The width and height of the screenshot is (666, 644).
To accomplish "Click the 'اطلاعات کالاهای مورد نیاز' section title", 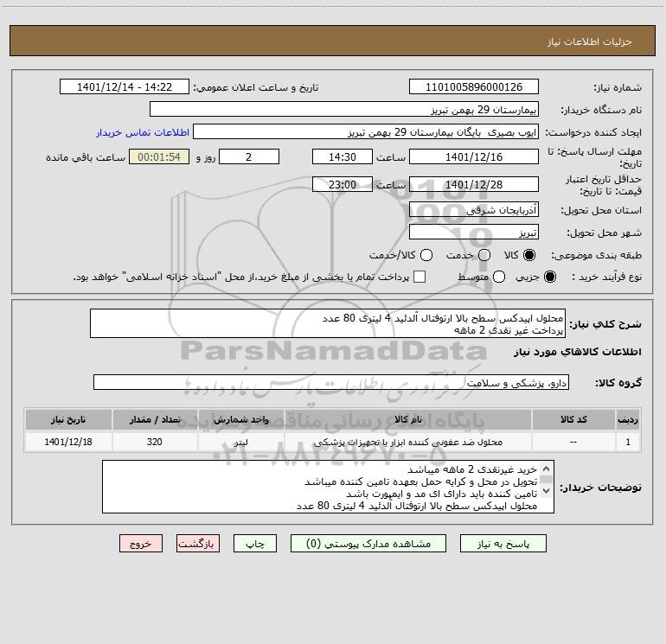I will pos(578,352).
